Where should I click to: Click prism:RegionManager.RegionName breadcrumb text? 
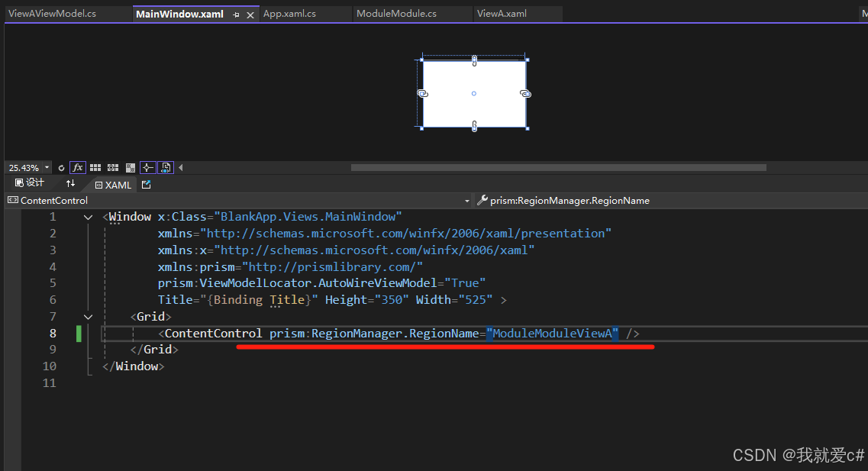[x=569, y=200]
